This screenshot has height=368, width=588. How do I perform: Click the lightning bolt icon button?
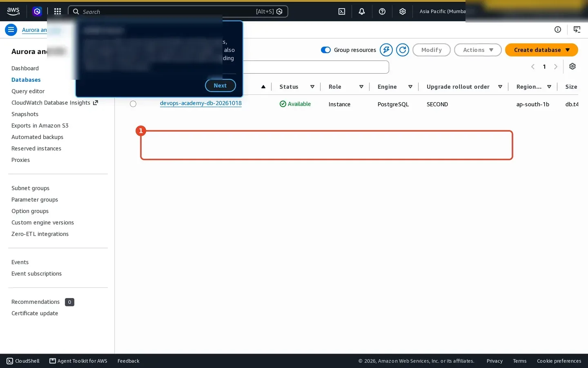(x=386, y=50)
